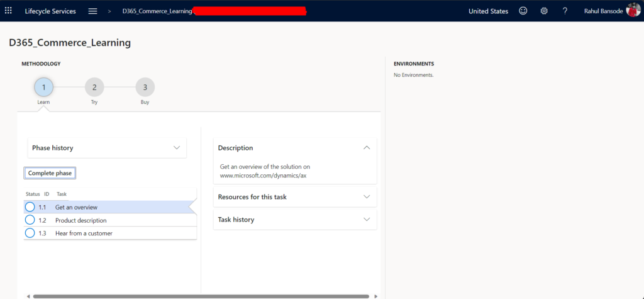Open the help question mark icon
Image resolution: width=644 pixels, height=299 pixels.
click(x=565, y=11)
